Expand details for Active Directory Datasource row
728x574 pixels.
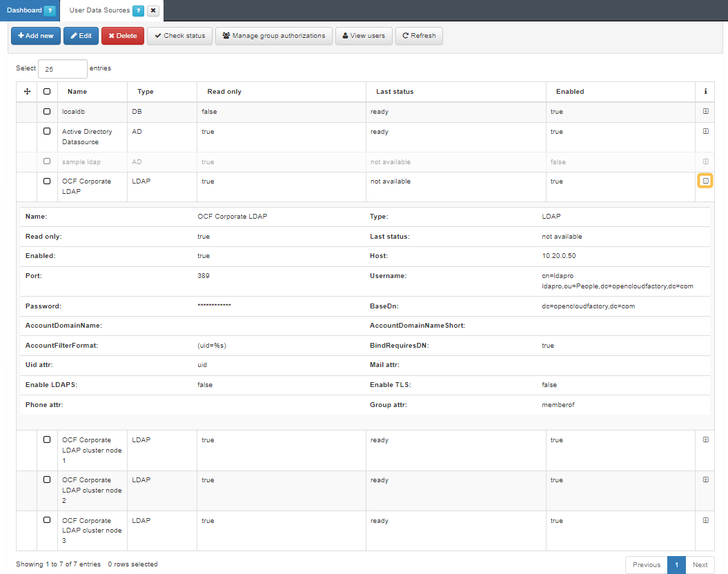click(705, 131)
